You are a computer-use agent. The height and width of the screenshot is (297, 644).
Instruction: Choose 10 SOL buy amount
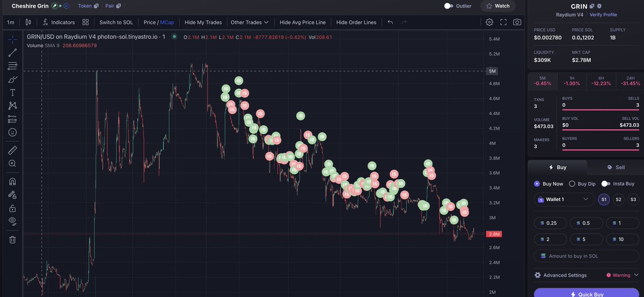click(623, 239)
